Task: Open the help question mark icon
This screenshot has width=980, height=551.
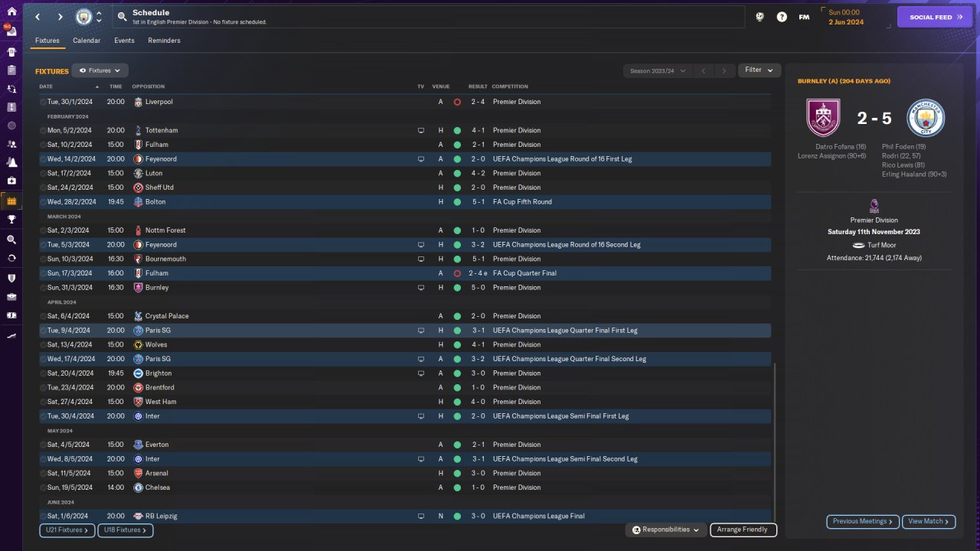Action: click(782, 17)
